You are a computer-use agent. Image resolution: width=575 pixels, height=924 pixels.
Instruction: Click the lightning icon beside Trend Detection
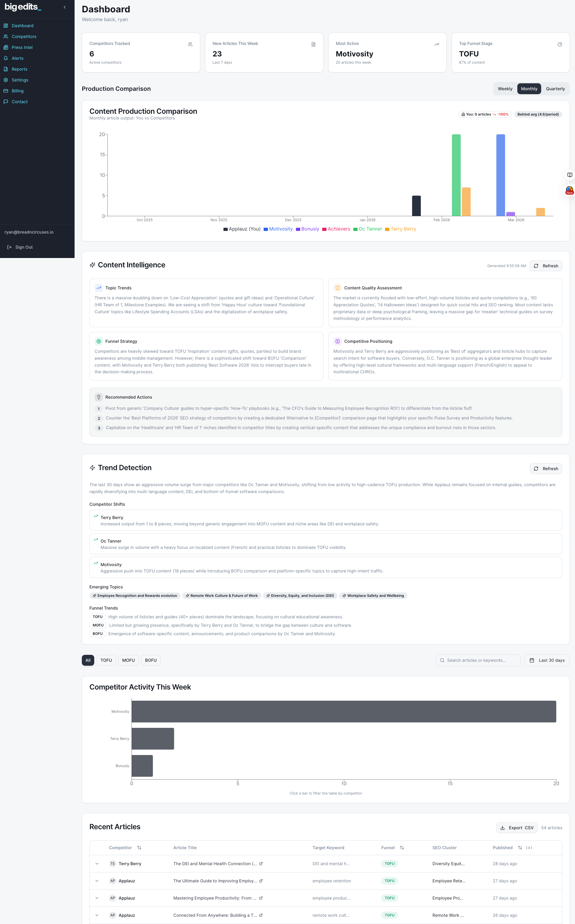(x=92, y=468)
